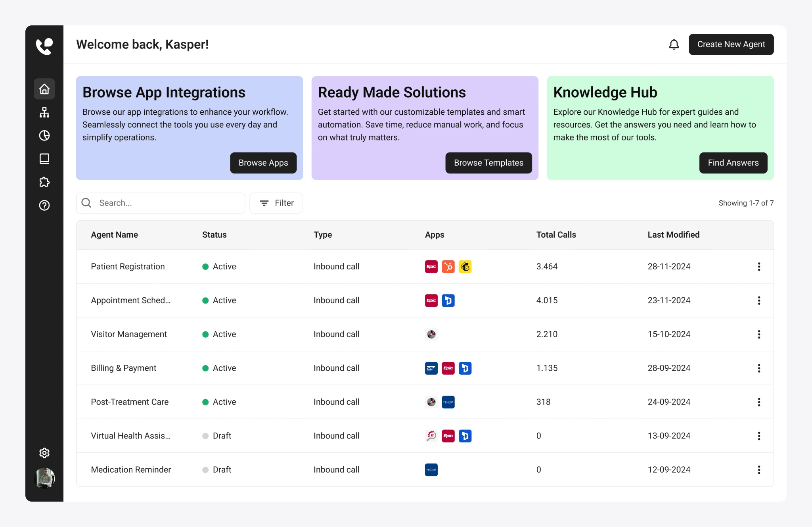
Task: Click MyChart icon in Post-Treatment Care row
Action: pos(448,402)
